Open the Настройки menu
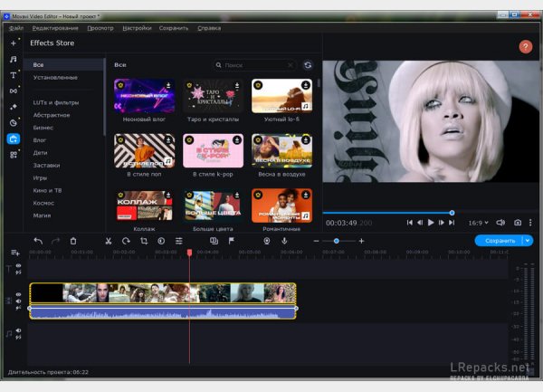543x392 pixels. tap(137, 28)
